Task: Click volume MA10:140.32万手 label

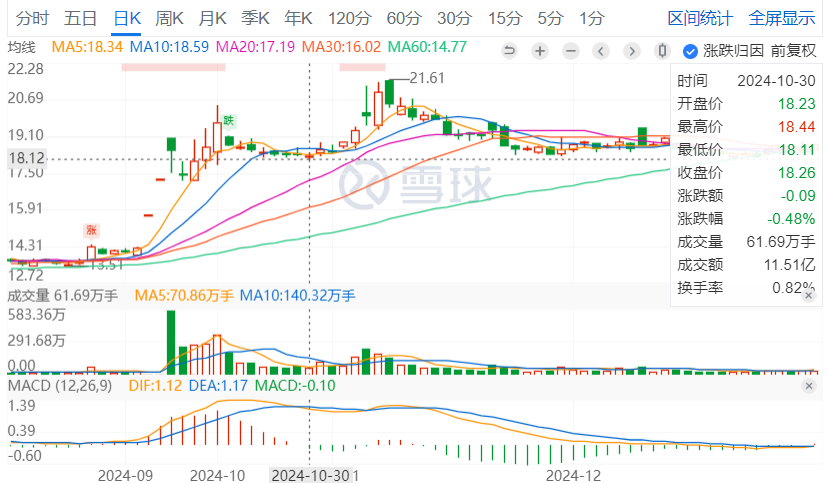Action: coord(297,295)
